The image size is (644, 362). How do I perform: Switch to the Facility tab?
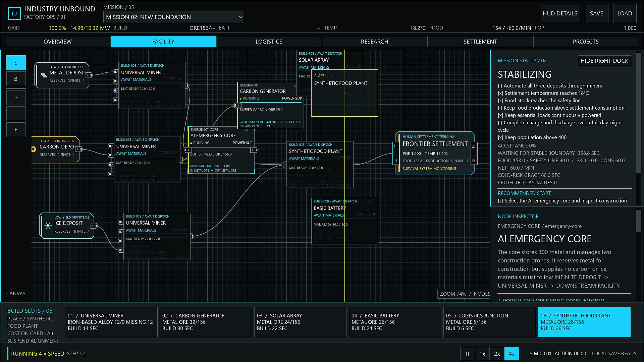pyautogui.click(x=163, y=42)
